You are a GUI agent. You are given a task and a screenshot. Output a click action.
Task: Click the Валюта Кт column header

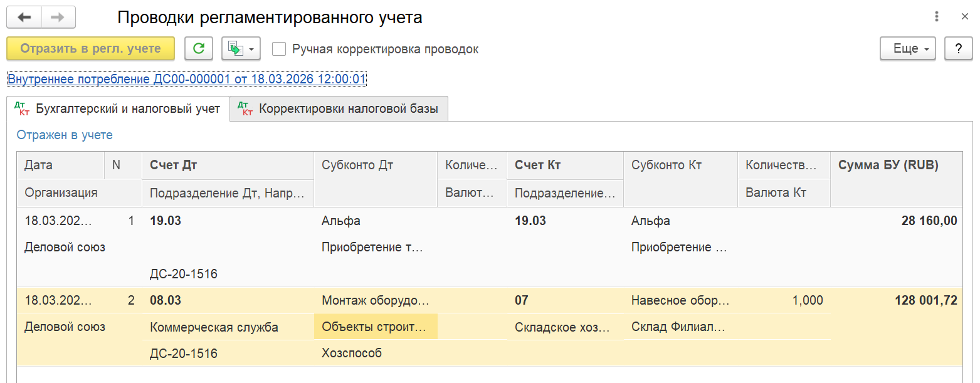[x=784, y=193]
